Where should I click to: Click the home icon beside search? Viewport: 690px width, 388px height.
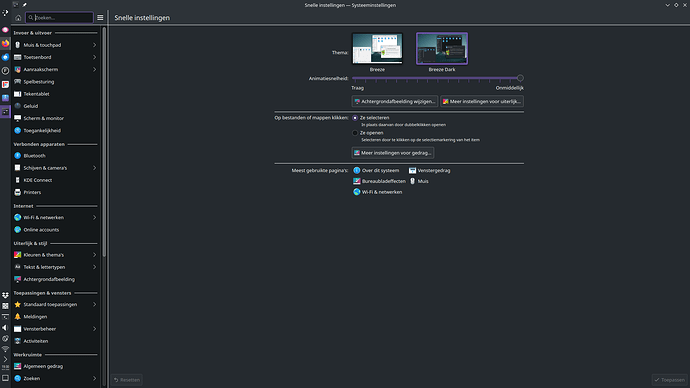coord(18,18)
